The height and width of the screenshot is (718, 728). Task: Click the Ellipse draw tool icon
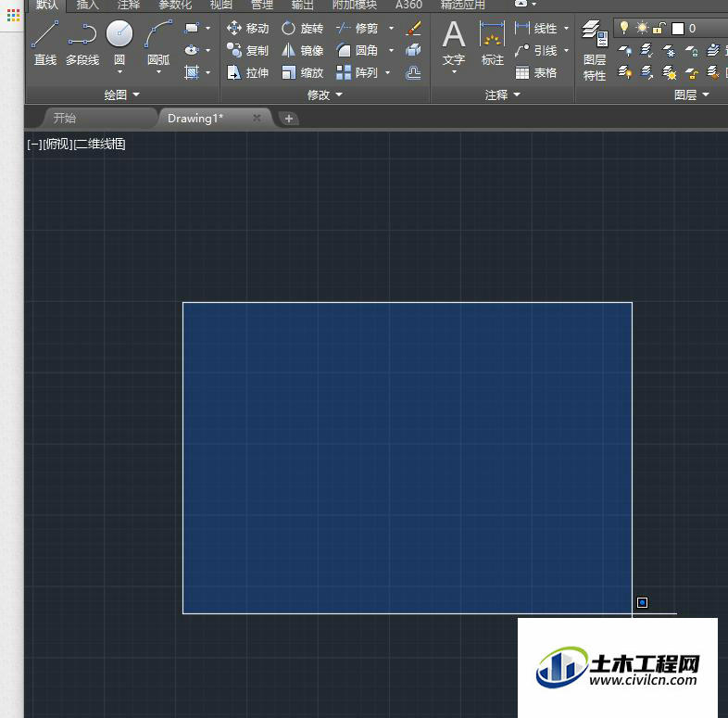tap(192, 50)
